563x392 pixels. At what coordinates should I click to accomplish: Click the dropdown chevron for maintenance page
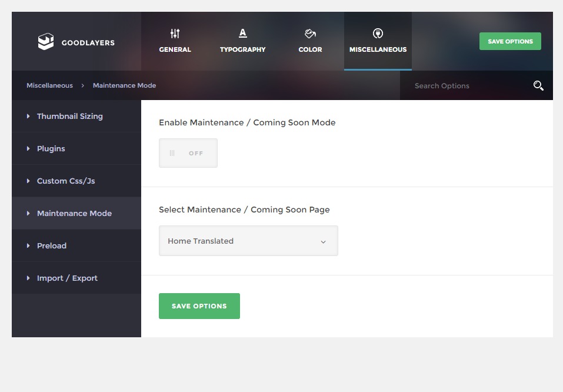[x=323, y=242]
